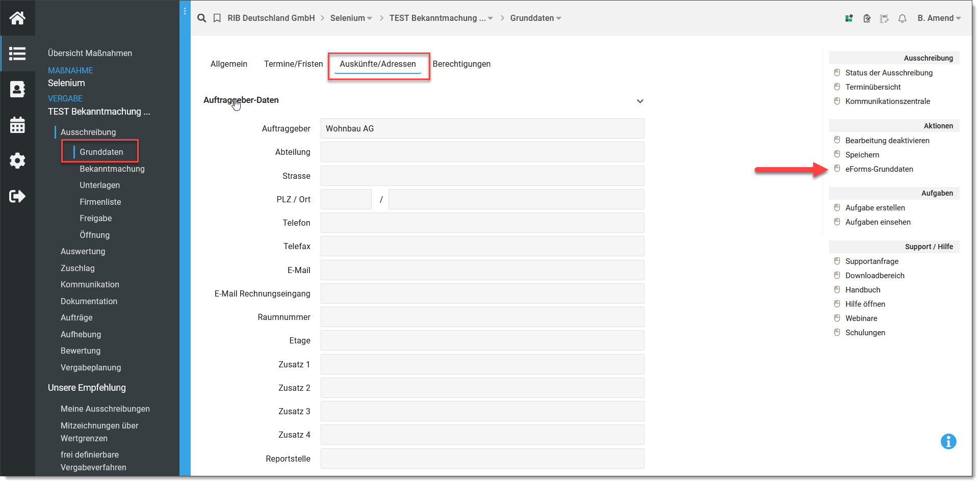Screen dimensions: 980x484
Task: Click the eForms-Grunddaten action
Action: tap(879, 169)
